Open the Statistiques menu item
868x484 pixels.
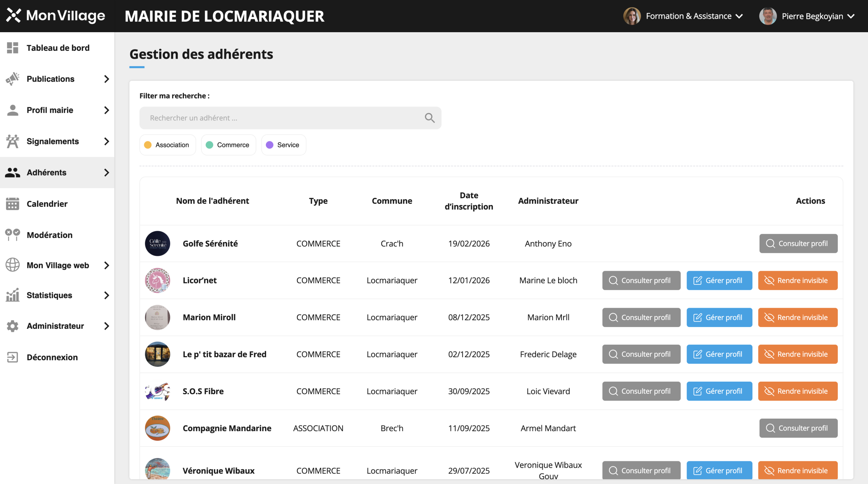50,295
